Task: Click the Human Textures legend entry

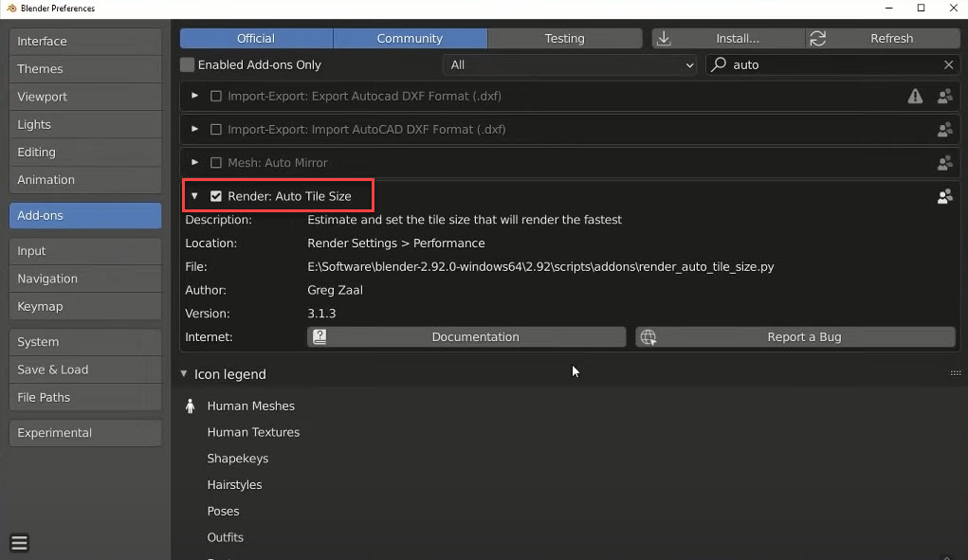Action: 253,432
